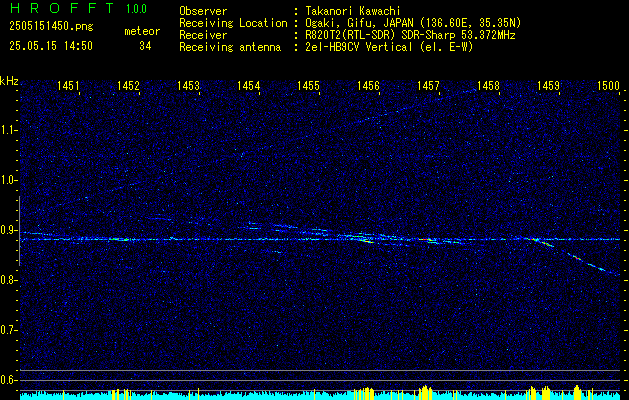Click the 1451 time axis marker
This screenshot has width=629, height=400.
(68, 85)
